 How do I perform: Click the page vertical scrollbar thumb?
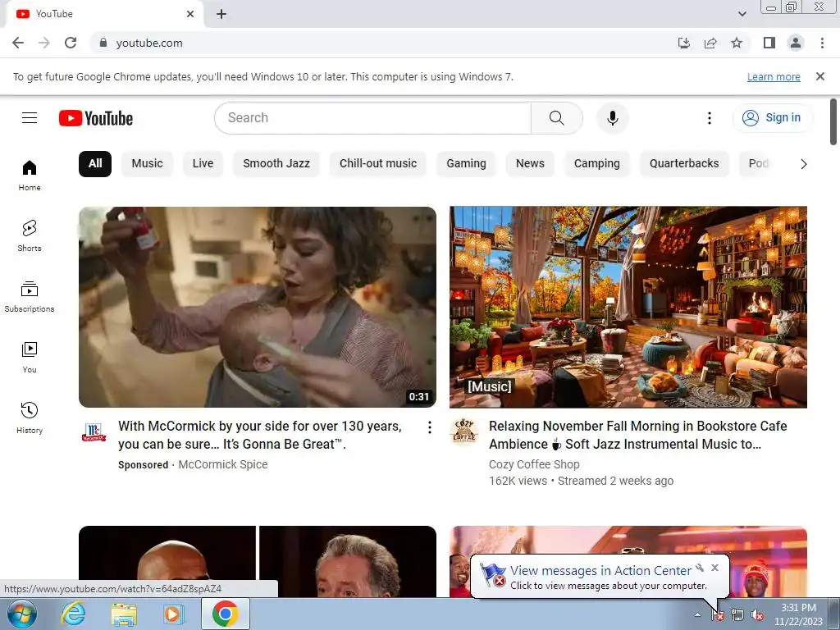point(833,122)
